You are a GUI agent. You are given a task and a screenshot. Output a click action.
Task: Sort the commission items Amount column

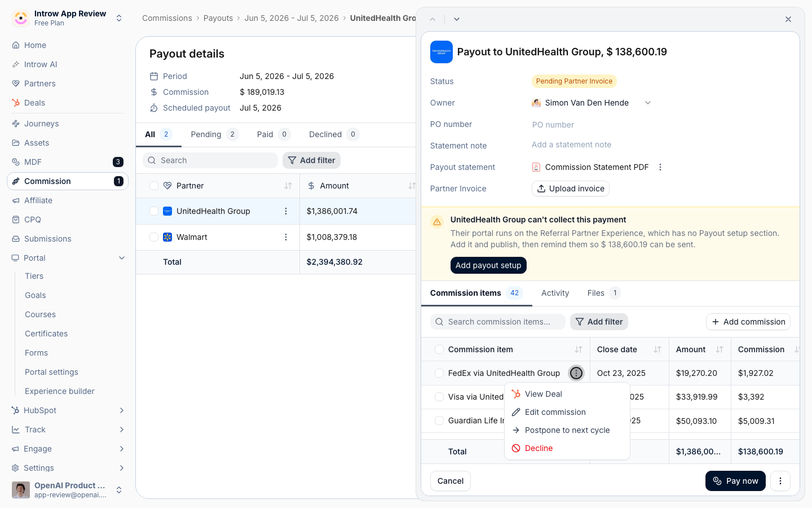pos(720,349)
